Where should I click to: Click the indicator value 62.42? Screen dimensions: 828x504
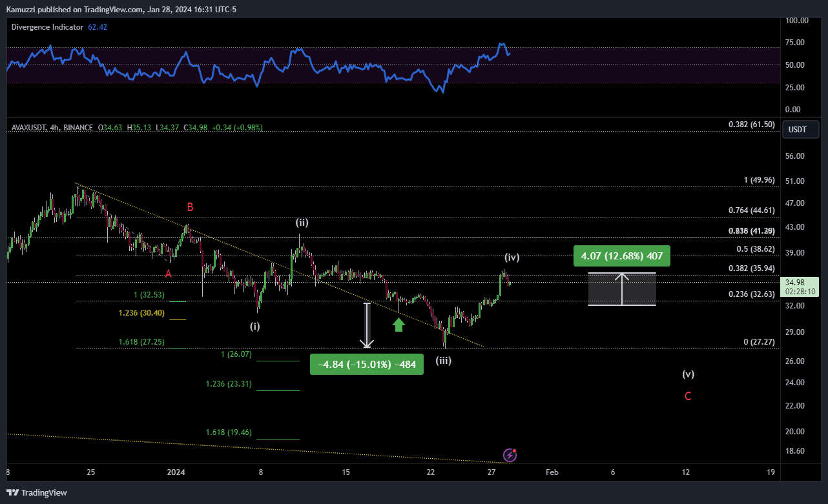click(98, 27)
